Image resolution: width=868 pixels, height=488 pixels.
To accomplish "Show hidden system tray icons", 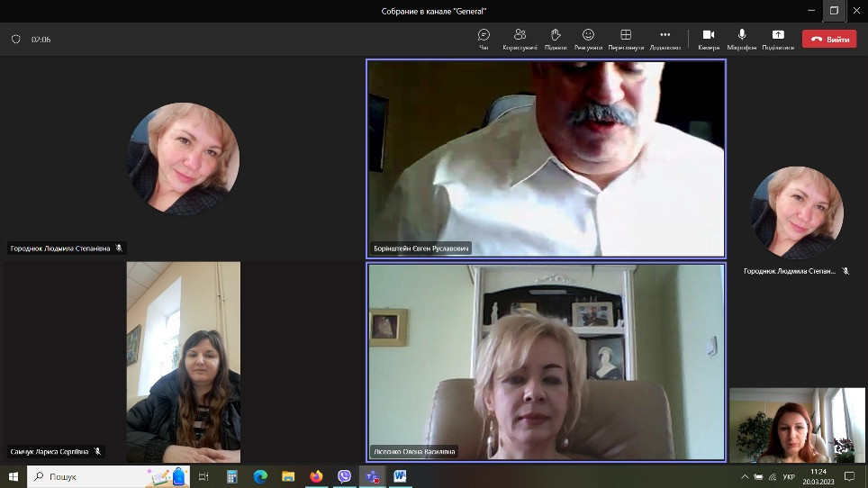I will tap(745, 476).
